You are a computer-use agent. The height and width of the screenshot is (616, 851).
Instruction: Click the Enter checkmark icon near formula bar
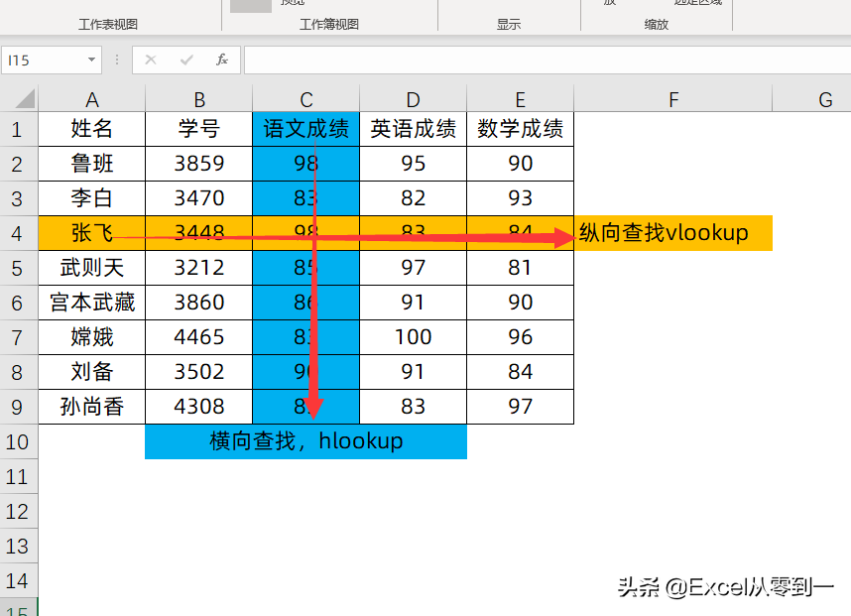pos(185,60)
